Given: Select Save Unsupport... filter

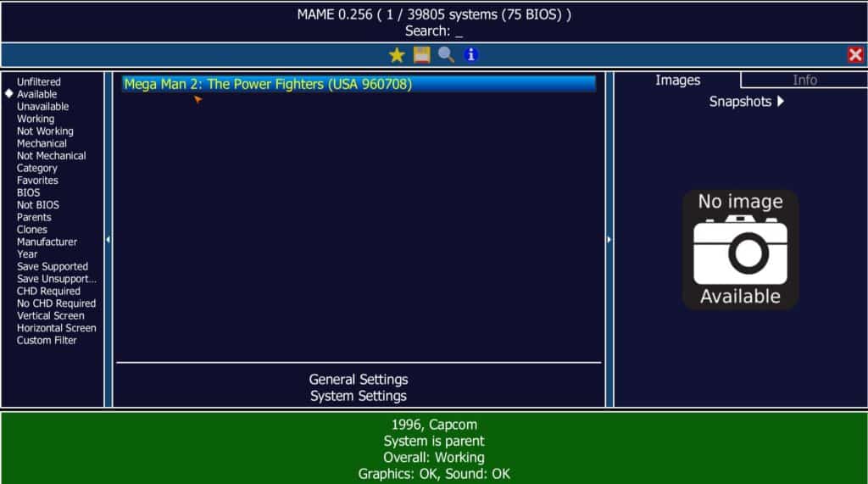Looking at the screenshot, I should coord(57,279).
